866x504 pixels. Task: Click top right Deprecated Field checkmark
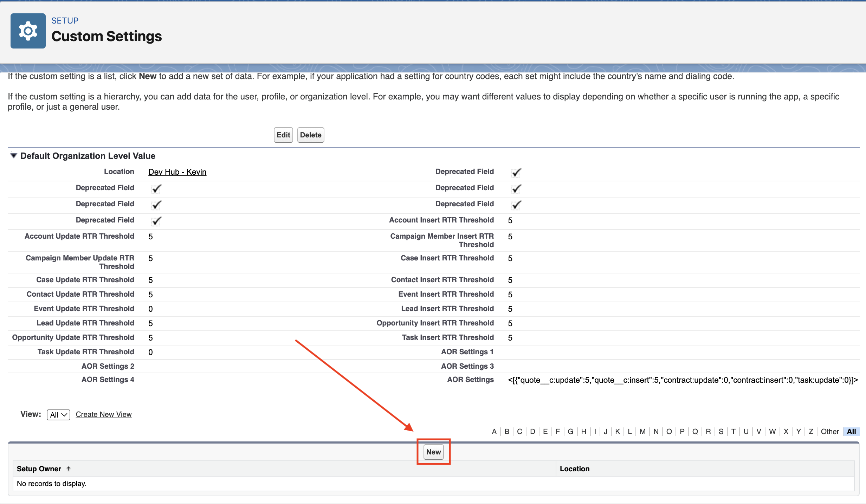[x=516, y=172]
